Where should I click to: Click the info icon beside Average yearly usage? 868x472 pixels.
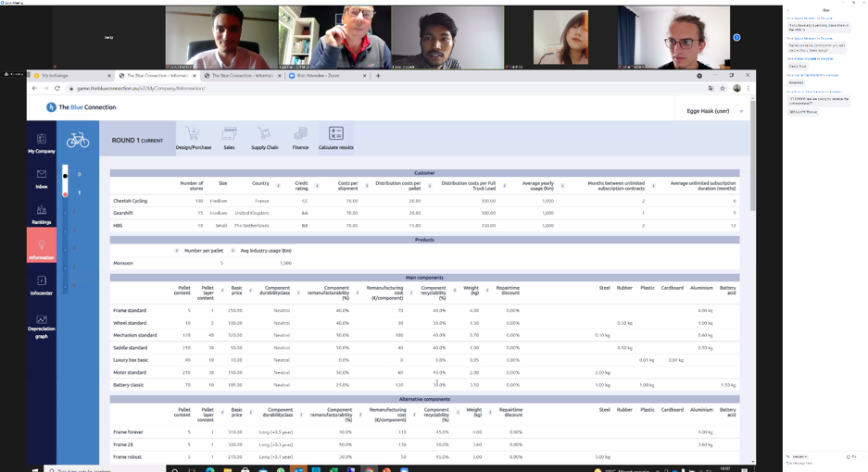pyautogui.click(x=562, y=185)
